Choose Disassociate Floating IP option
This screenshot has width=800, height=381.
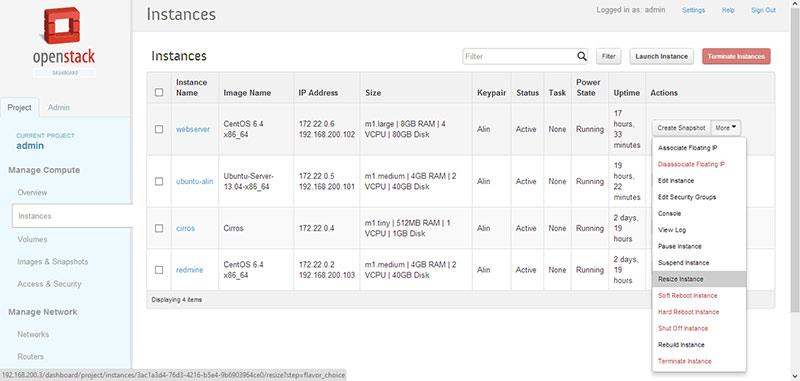699,164
